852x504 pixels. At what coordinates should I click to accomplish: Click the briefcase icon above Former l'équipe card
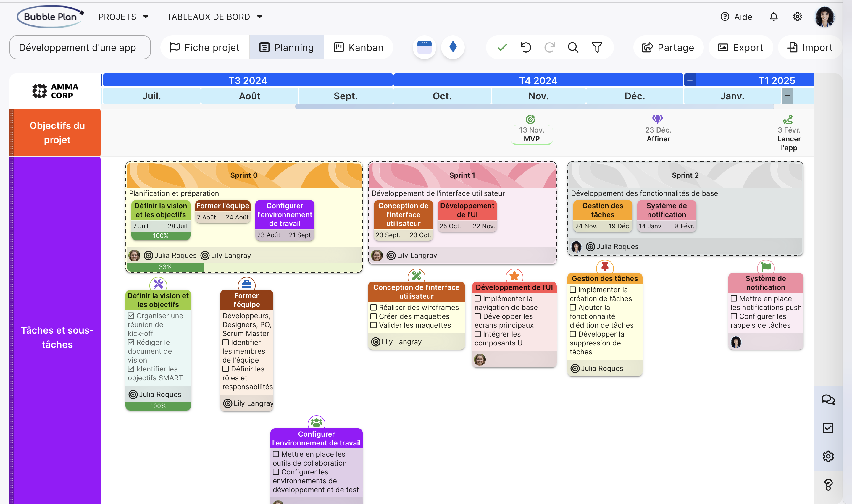pos(246,284)
